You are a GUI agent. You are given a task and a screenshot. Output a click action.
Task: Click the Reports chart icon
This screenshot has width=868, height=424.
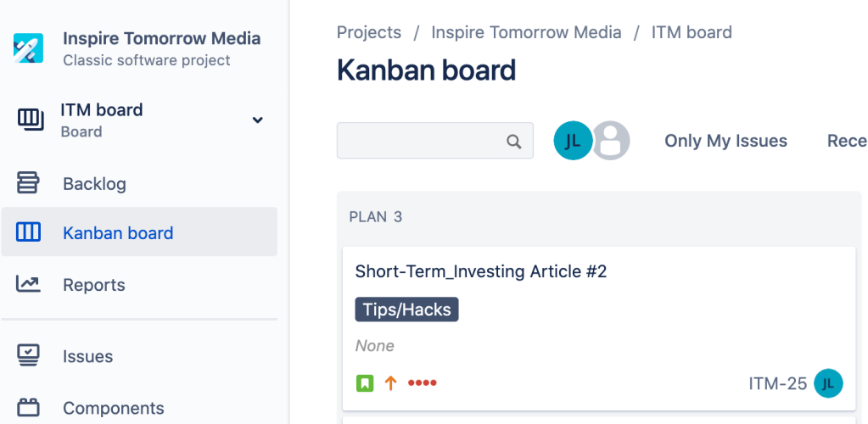(x=28, y=284)
